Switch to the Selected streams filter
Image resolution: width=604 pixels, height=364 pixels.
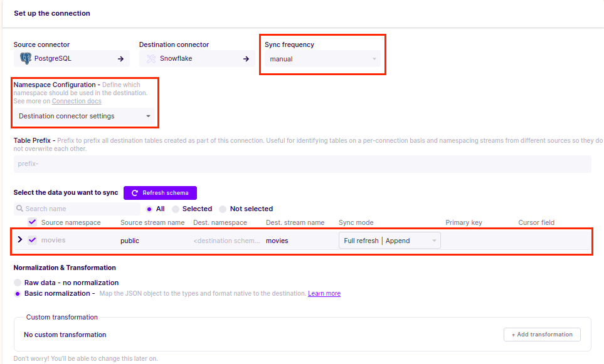[x=176, y=209]
